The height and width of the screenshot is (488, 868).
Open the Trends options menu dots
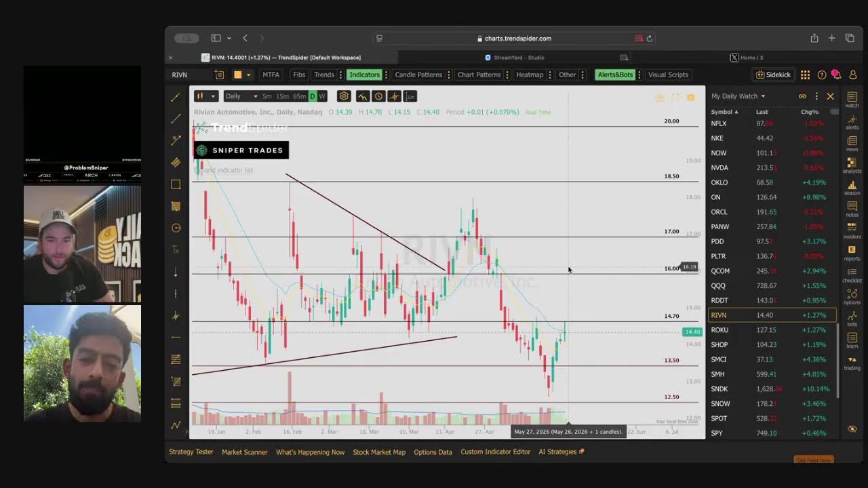(340, 75)
